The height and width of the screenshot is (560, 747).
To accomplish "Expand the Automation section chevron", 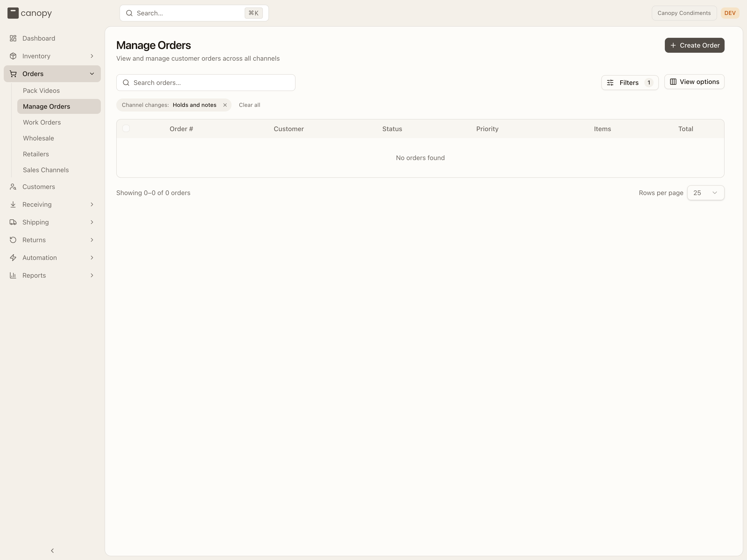I will [x=92, y=258].
